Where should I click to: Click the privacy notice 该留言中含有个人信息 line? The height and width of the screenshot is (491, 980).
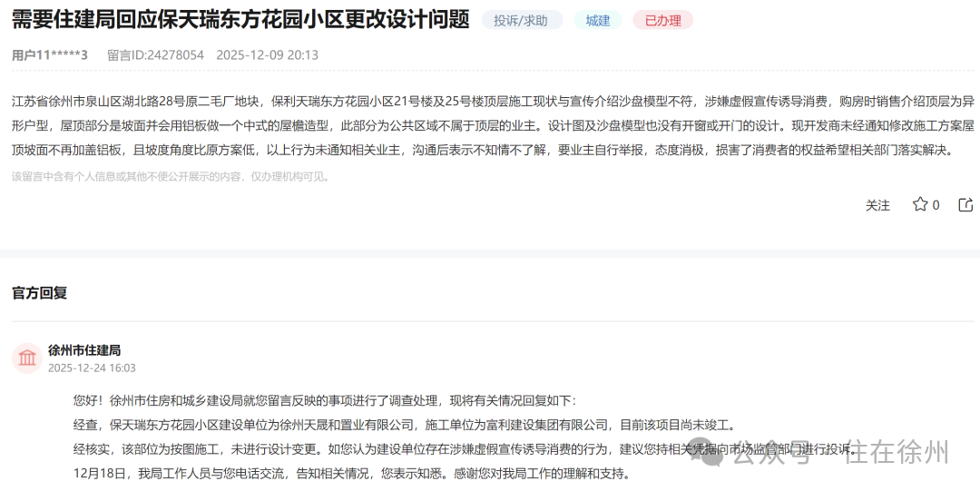pyautogui.click(x=171, y=176)
